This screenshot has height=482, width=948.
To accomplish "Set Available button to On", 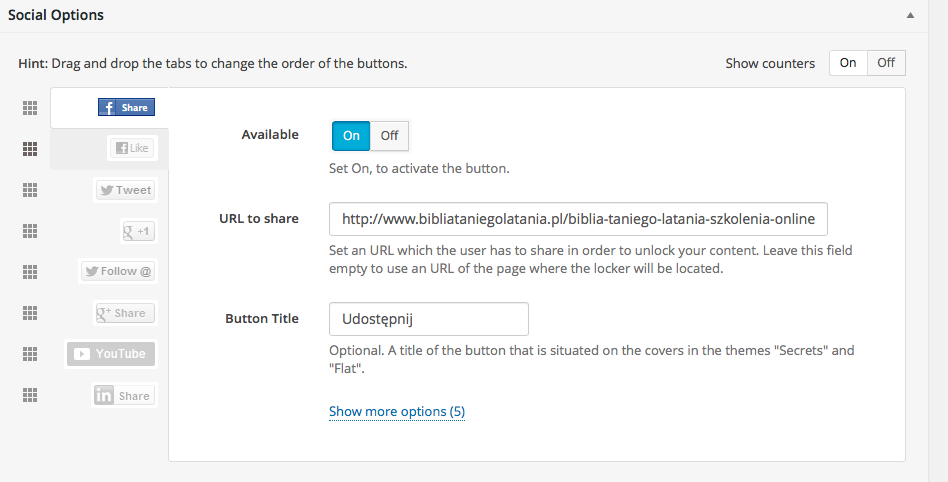I will [x=351, y=136].
